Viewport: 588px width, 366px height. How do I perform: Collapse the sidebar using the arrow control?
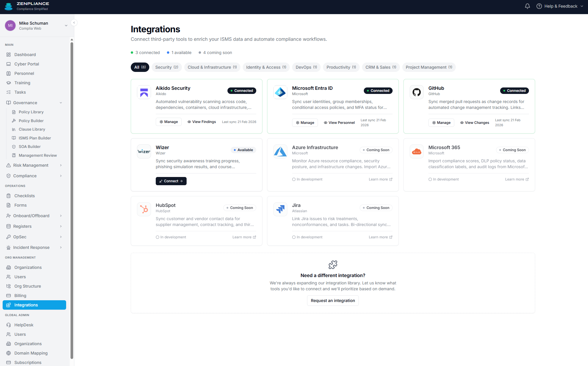tap(74, 22)
